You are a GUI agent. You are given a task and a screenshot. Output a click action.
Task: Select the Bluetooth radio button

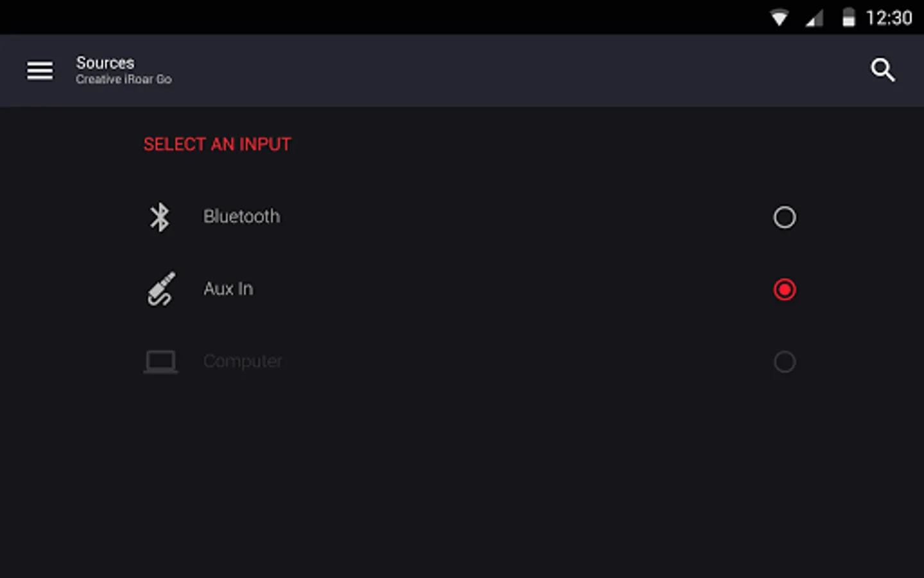(784, 217)
